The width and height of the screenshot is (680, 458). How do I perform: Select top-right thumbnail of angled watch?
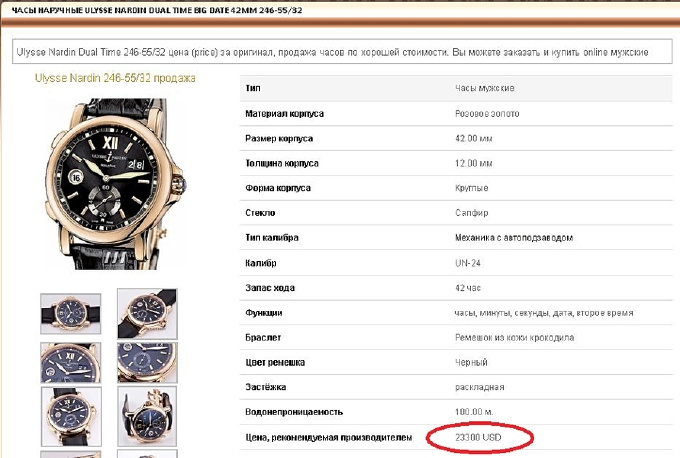[147, 312]
